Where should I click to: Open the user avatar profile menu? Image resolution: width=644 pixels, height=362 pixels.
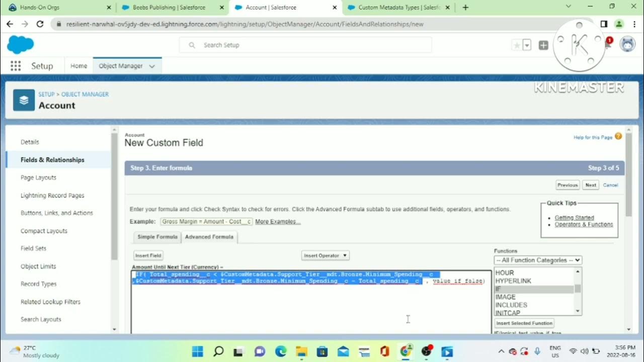[x=627, y=44]
